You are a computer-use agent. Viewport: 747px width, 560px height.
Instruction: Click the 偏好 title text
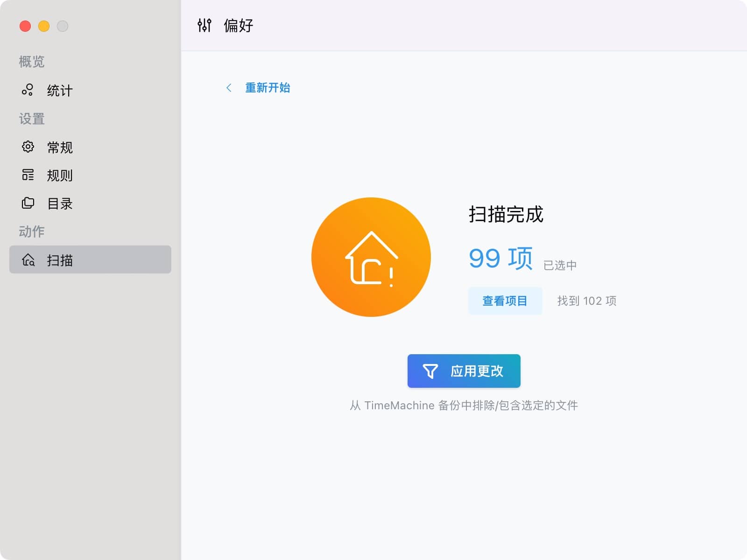[239, 25]
